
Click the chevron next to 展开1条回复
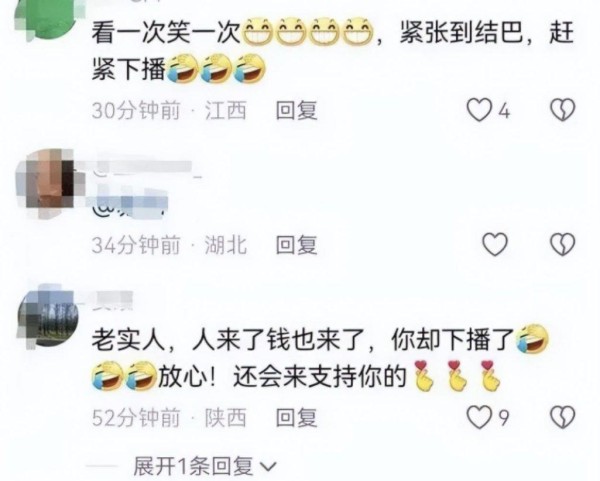pos(268,467)
